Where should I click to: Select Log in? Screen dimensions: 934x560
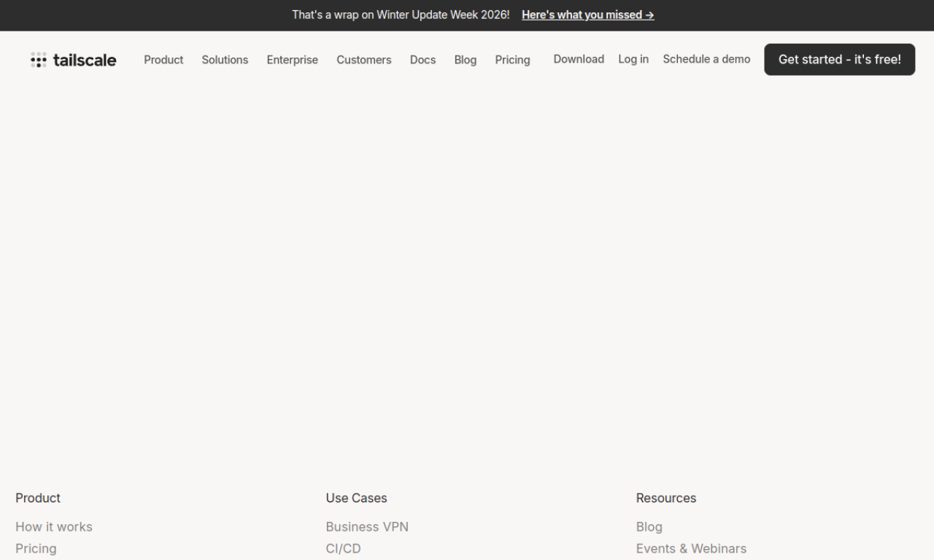tap(633, 59)
